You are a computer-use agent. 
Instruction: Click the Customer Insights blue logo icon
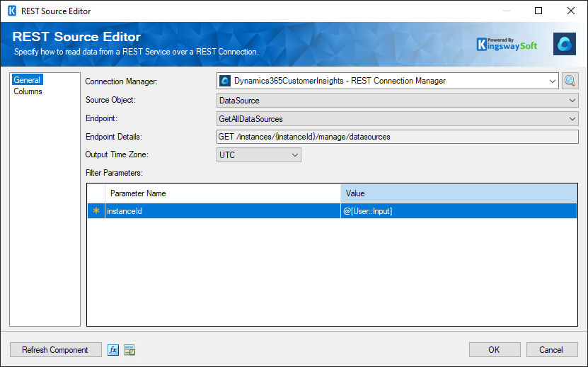[x=565, y=44]
